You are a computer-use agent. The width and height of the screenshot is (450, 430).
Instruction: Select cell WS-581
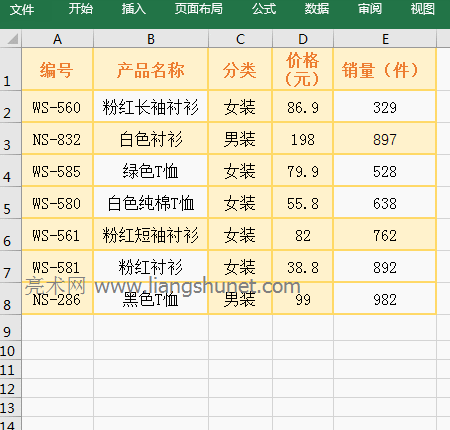pos(57,267)
